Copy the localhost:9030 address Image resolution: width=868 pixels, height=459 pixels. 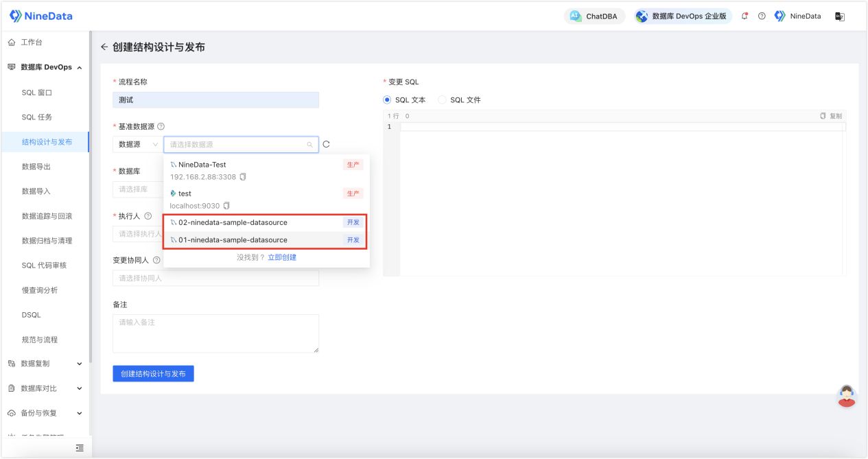pyautogui.click(x=227, y=206)
